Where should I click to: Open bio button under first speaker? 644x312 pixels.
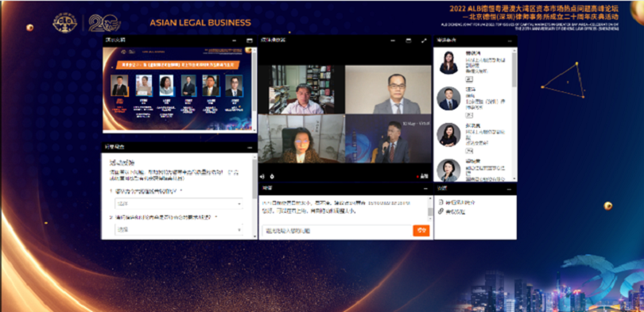tap(468, 79)
